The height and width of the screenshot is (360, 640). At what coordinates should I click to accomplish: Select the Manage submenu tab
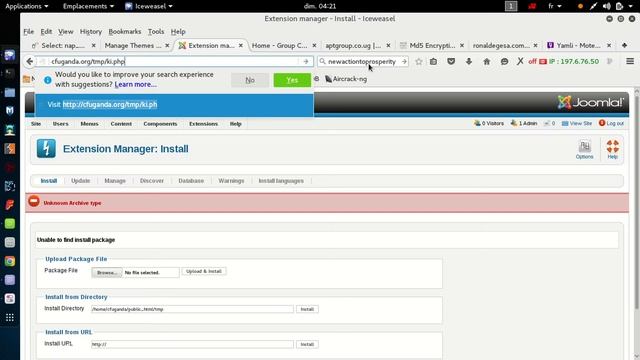click(115, 180)
